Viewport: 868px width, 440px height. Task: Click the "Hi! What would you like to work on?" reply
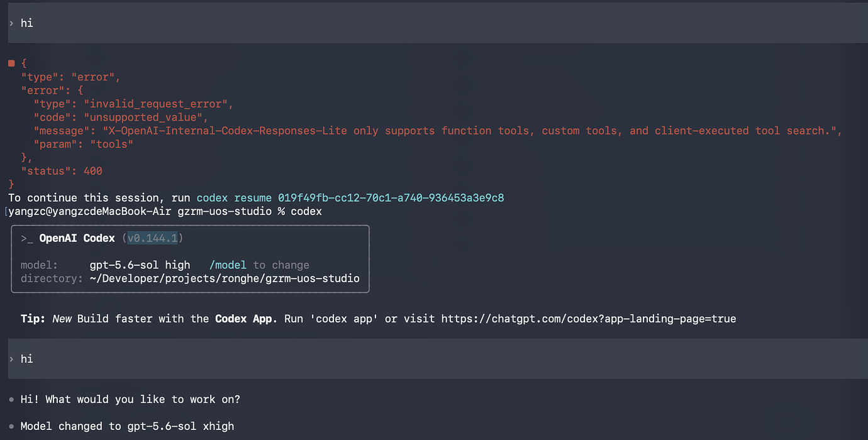[x=130, y=400]
